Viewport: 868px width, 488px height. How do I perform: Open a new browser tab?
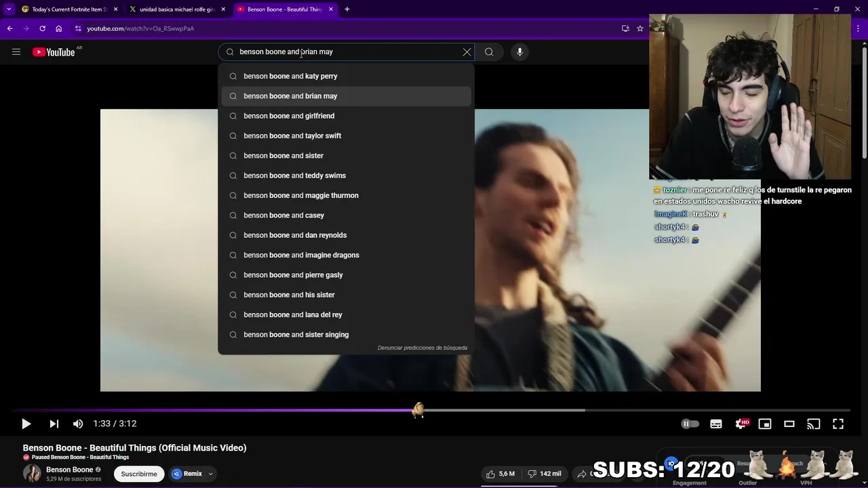point(347,9)
